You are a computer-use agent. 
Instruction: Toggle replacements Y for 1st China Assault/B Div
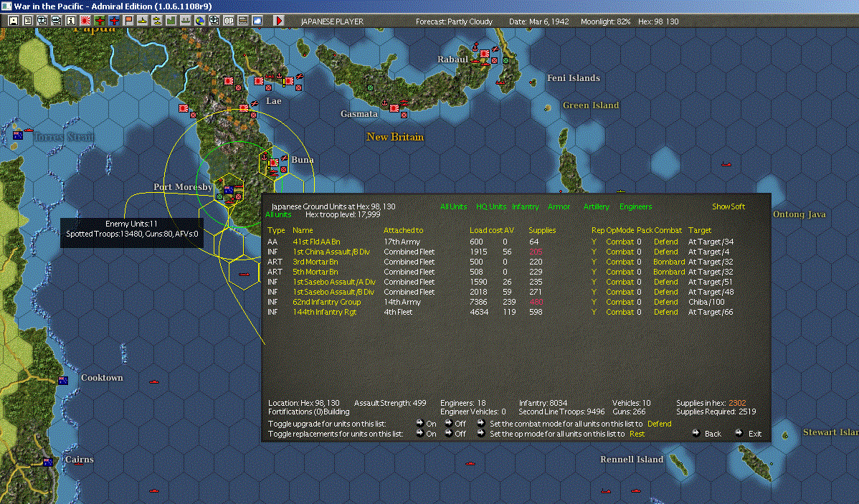(x=594, y=252)
